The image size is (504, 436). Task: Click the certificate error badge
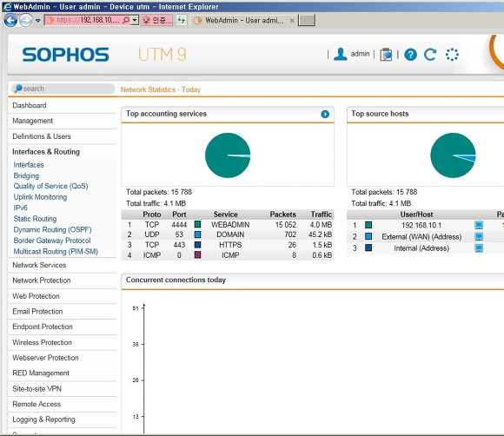click(156, 20)
